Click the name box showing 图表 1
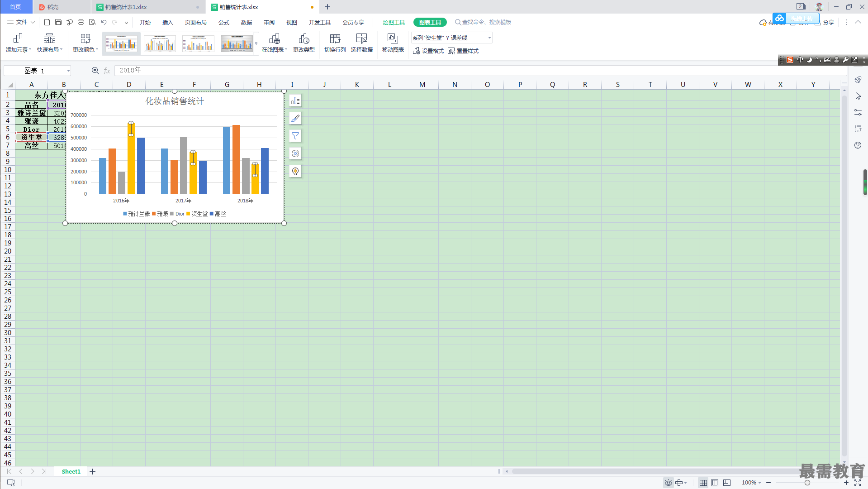 coord(38,71)
